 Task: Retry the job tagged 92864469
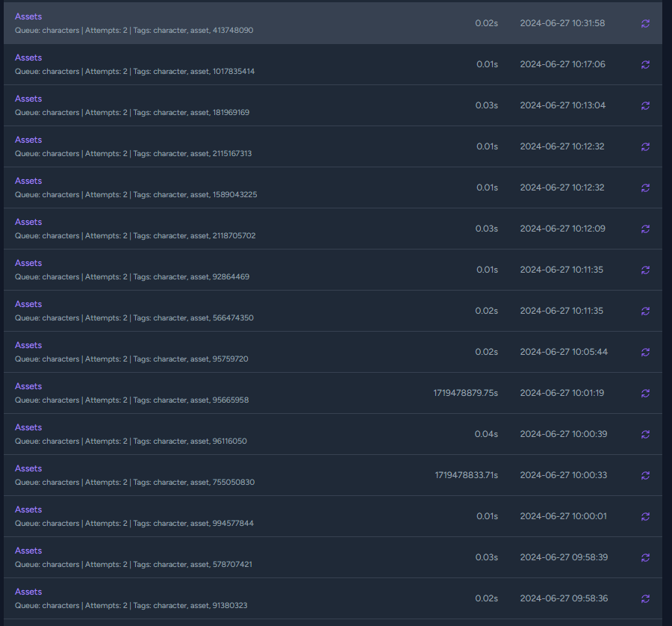pyautogui.click(x=645, y=270)
